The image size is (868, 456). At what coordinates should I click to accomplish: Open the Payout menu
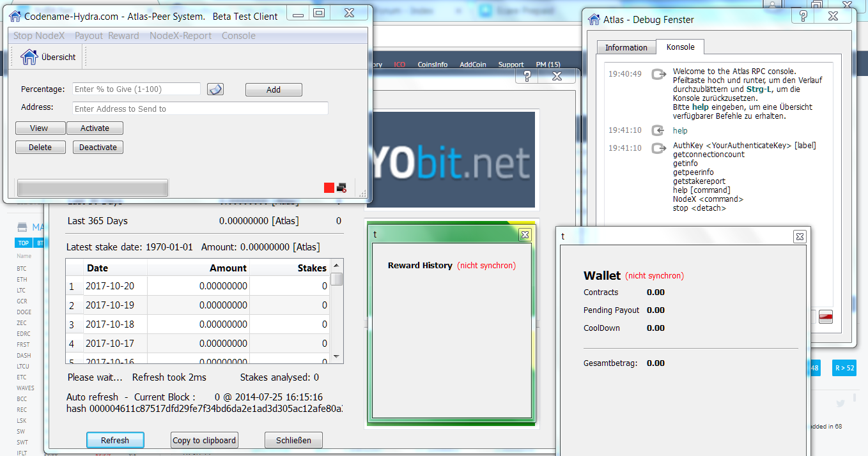click(89, 36)
